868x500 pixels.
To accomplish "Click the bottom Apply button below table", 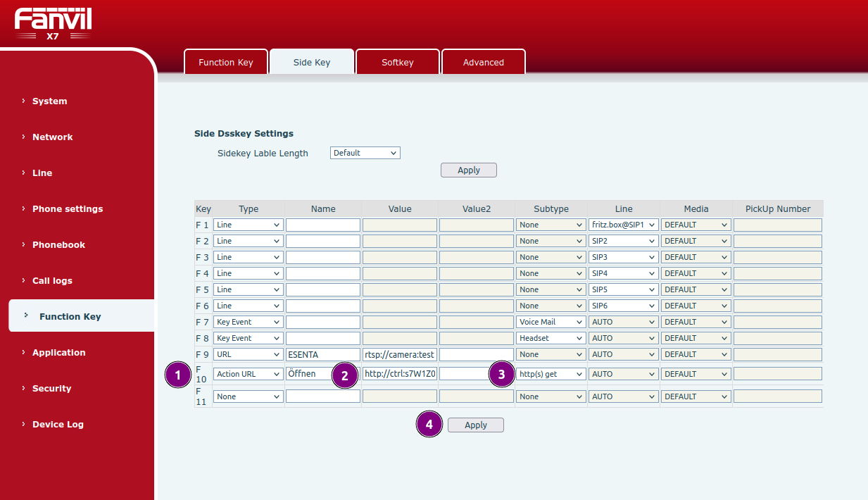I will pos(476,425).
